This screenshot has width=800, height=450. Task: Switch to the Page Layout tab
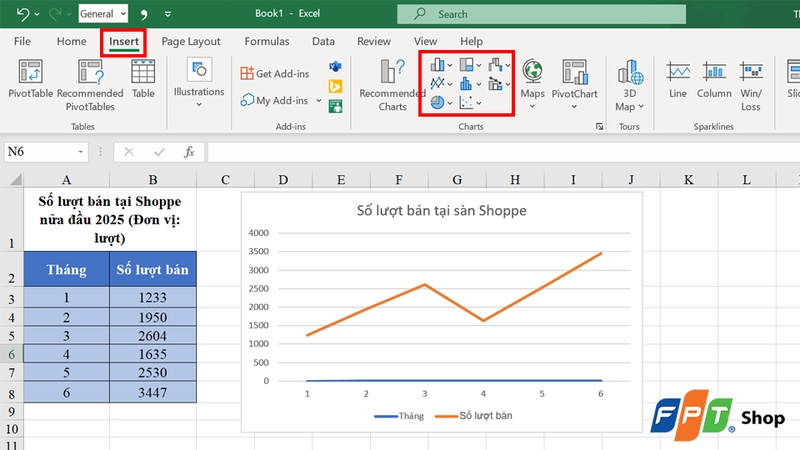[x=191, y=42]
